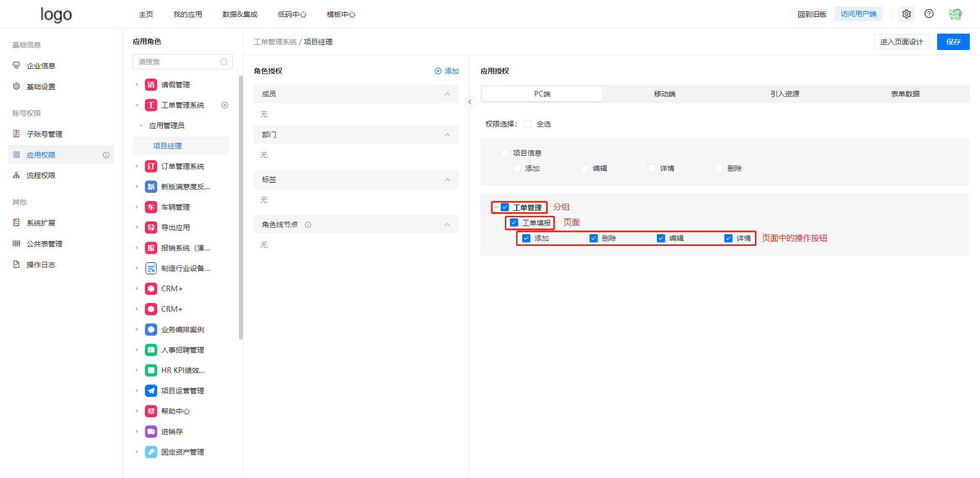Click 进入页面设计 button
This screenshot has width=980, height=478.
(901, 42)
